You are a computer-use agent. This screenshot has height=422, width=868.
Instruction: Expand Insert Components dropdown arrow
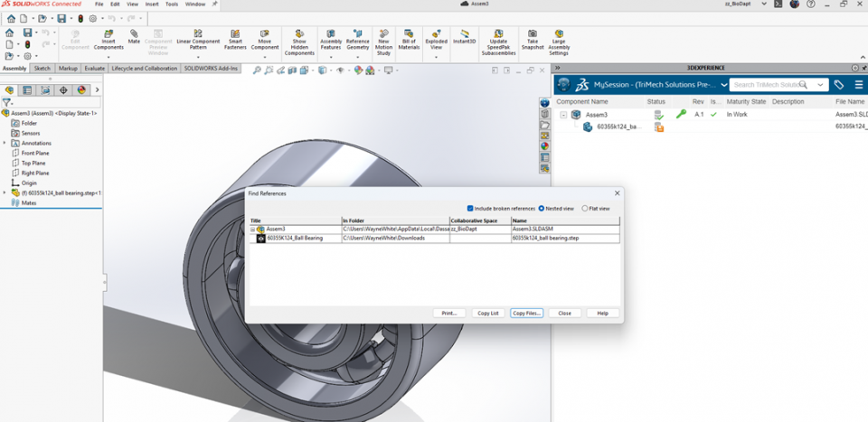(108, 57)
